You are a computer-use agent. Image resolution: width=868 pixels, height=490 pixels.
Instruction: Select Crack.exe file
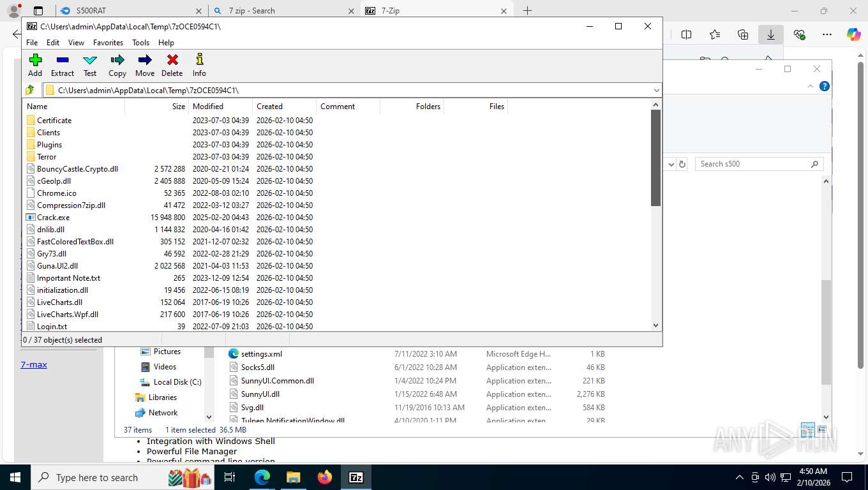point(53,218)
